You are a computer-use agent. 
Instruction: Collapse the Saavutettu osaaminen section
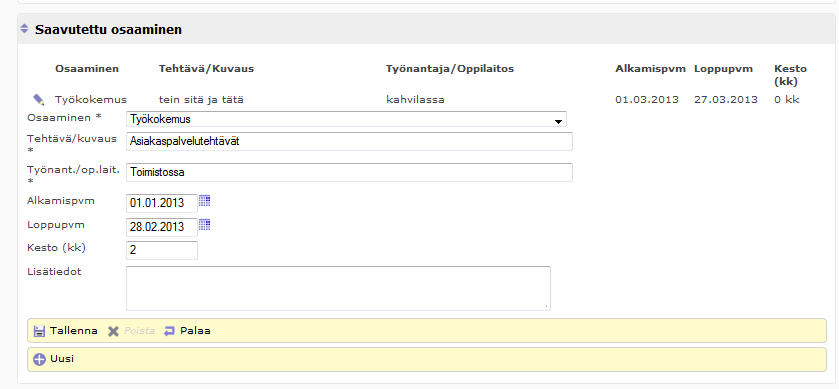coord(24,29)
